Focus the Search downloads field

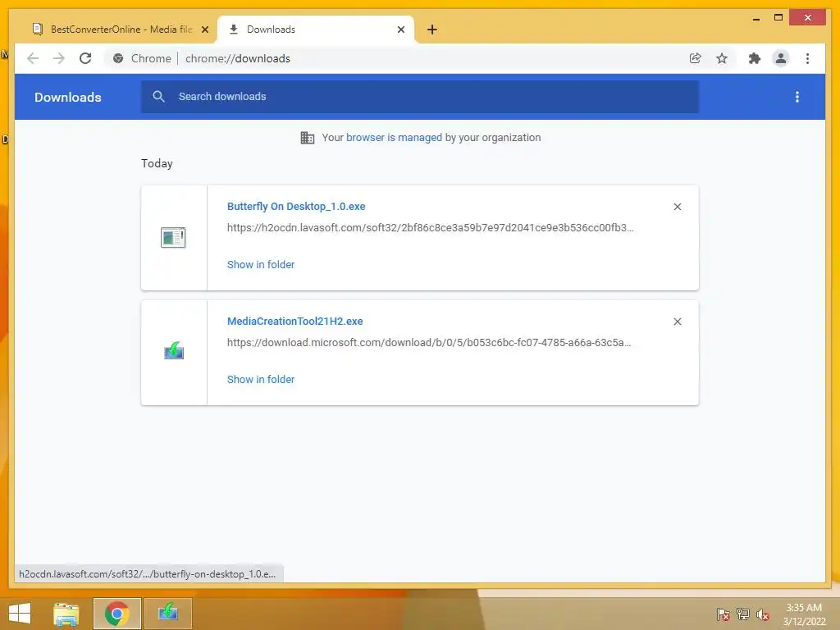(420, 97)
